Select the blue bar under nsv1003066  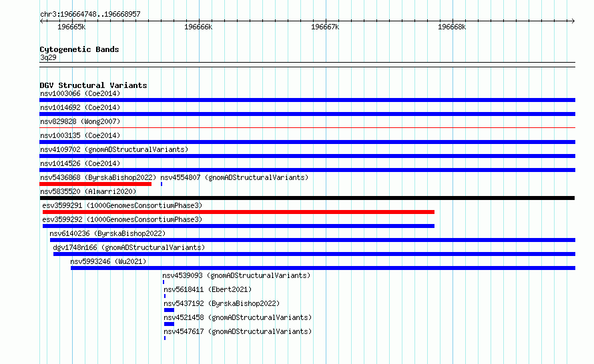point(307,100)
